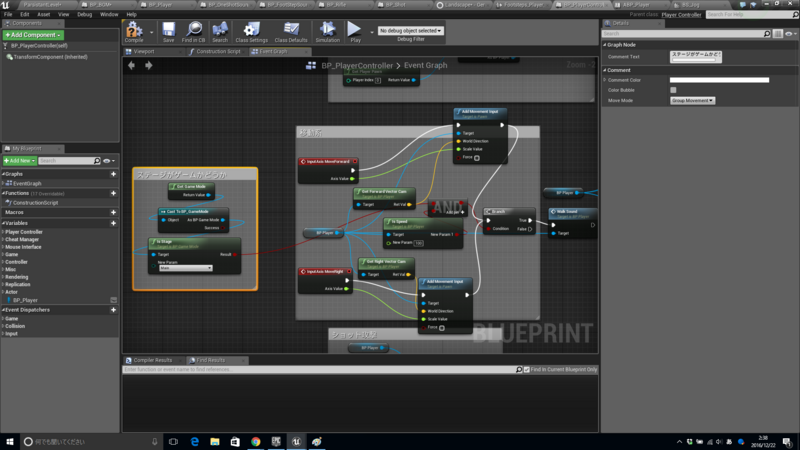Open EventGraph in My Blueprint
This screenshot has height=450, width=800.
pyautogui.click(x=27, y=184)
